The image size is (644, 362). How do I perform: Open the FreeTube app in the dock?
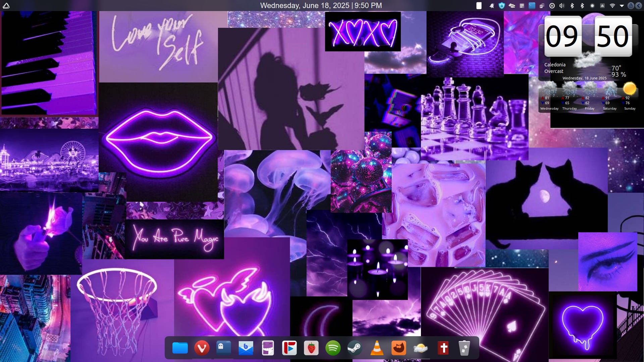point(289,348)
